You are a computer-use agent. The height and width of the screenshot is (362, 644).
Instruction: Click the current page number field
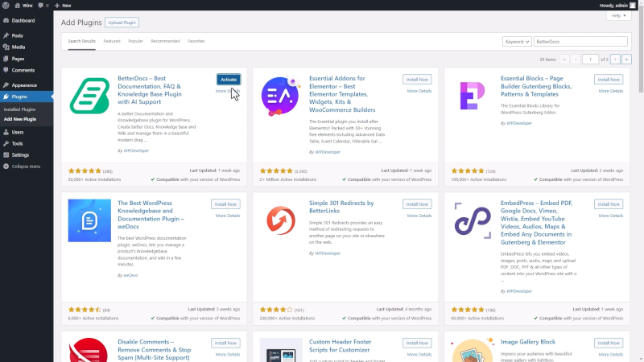[590, 60]
